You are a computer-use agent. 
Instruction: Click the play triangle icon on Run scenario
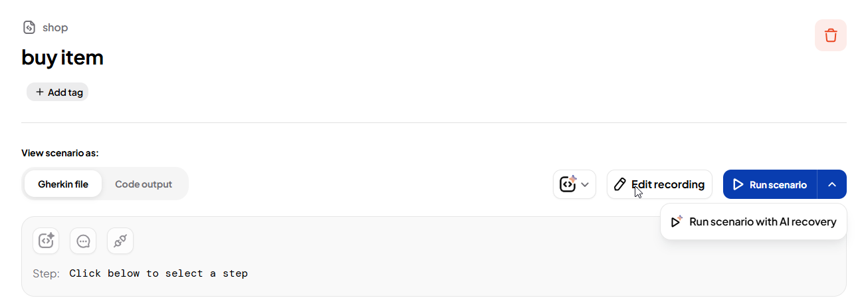[738, 184]
